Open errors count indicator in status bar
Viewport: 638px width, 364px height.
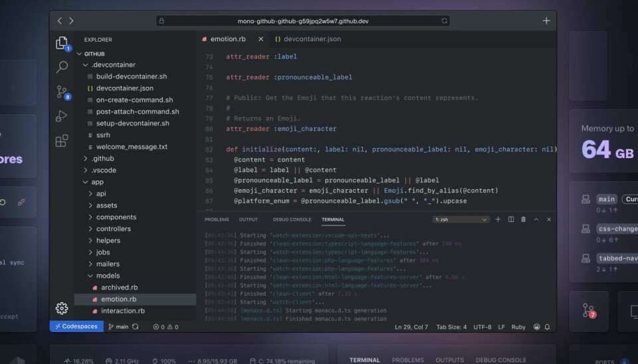tap(159, 327)
